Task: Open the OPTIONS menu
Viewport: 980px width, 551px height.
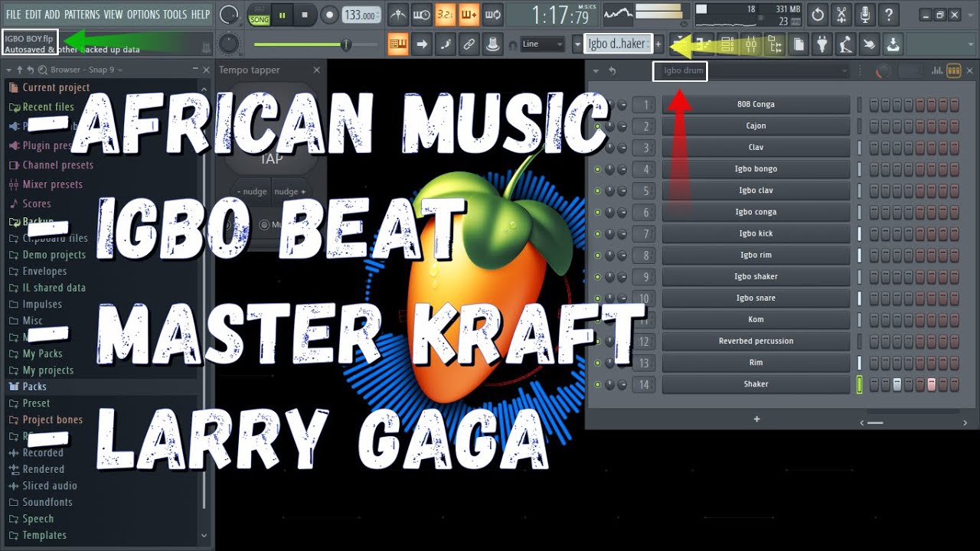Action: [x=143, y=15]
